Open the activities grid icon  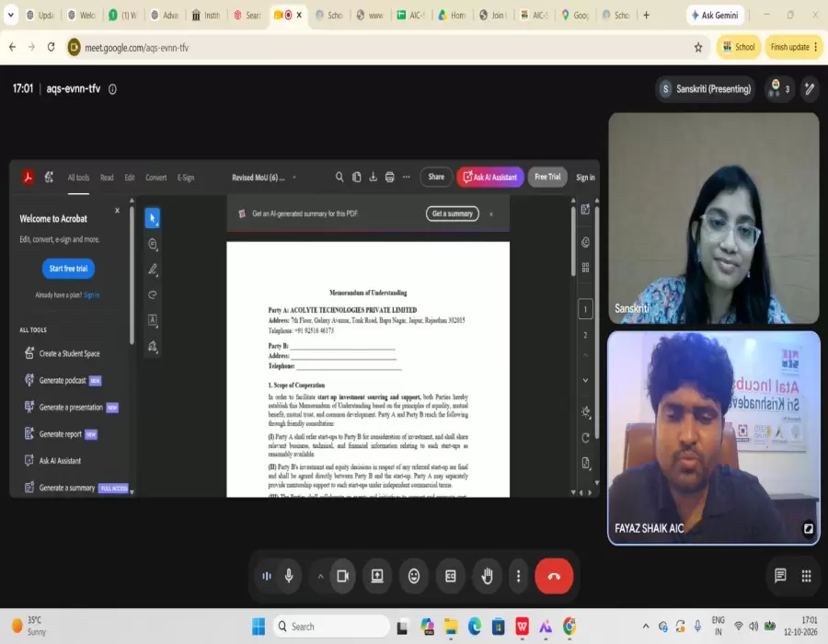point(806,575)
